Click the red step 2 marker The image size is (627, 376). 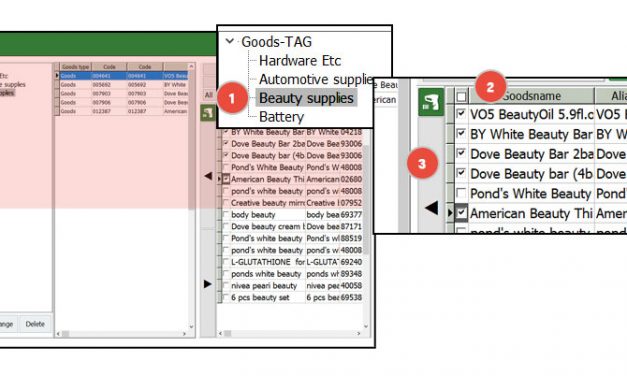tap(490, 86)
